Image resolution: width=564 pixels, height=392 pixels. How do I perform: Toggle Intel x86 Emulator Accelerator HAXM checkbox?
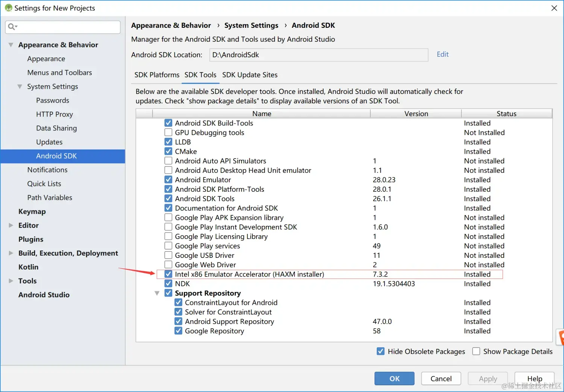click(168, 274)
